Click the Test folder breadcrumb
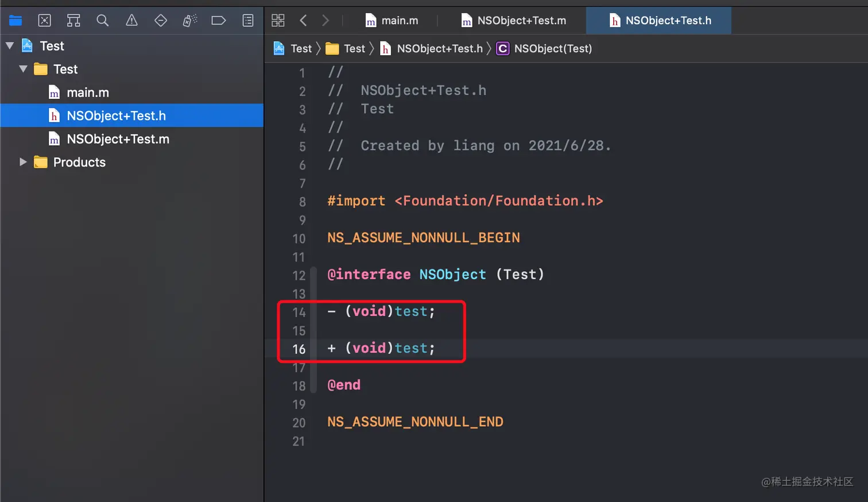This screenshot has width=868, height=502. [x=346, y=49]
